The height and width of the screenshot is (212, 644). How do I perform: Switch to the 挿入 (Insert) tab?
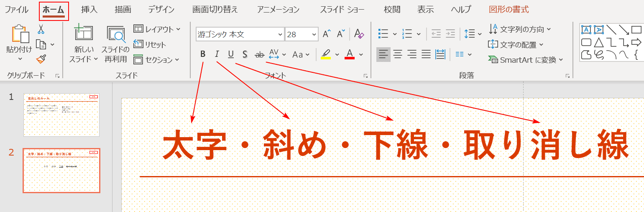tap(89, 9)
